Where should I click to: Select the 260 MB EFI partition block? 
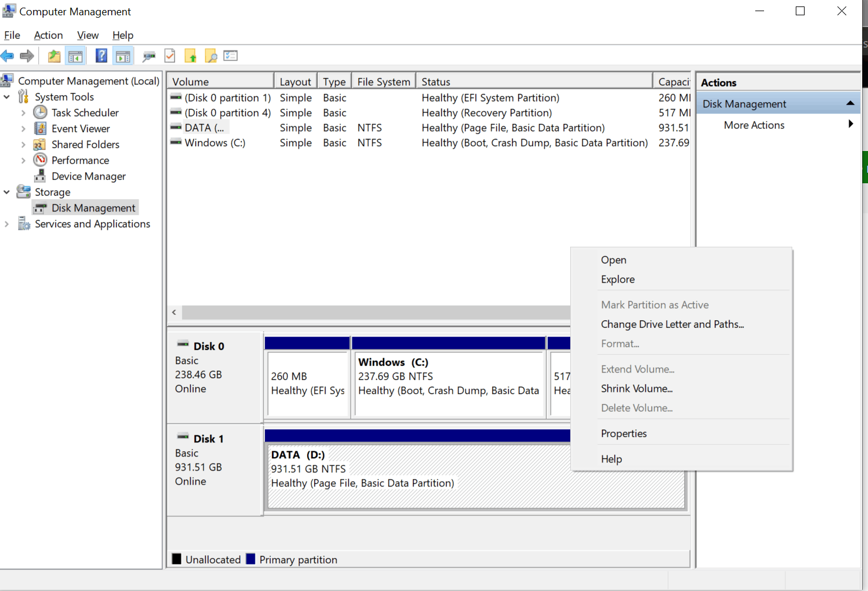coord(308,378)
